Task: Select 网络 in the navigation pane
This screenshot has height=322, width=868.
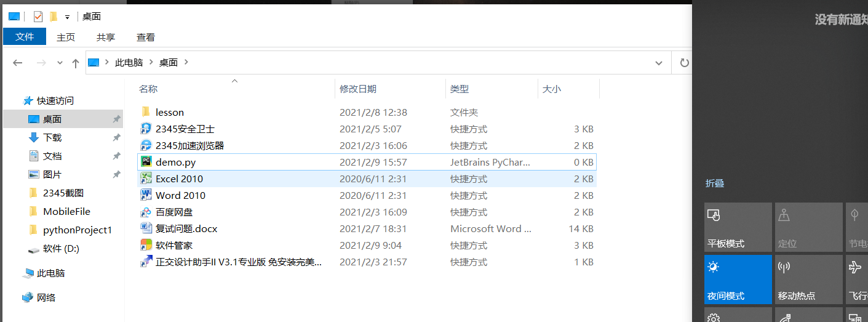Action: click(x=46, y=297)
